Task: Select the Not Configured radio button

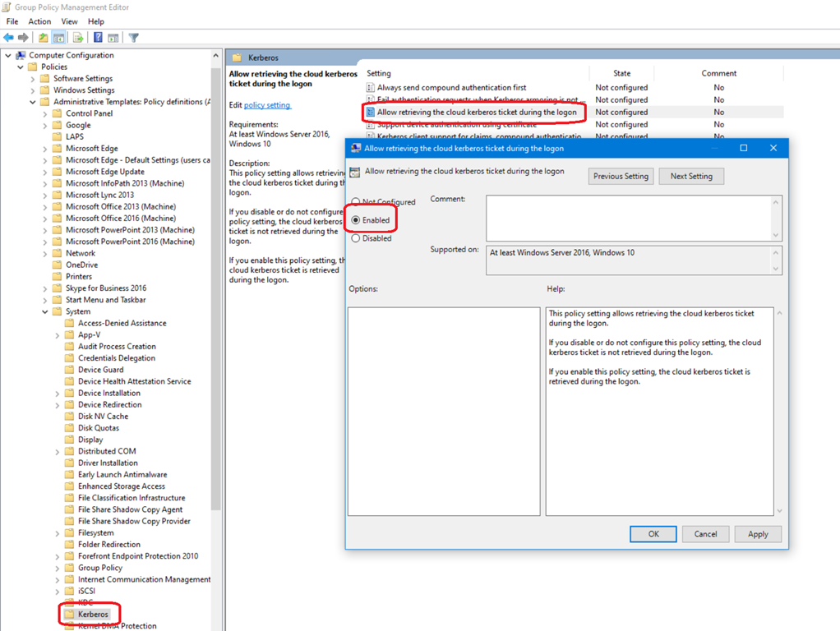Action: point(356,202)
